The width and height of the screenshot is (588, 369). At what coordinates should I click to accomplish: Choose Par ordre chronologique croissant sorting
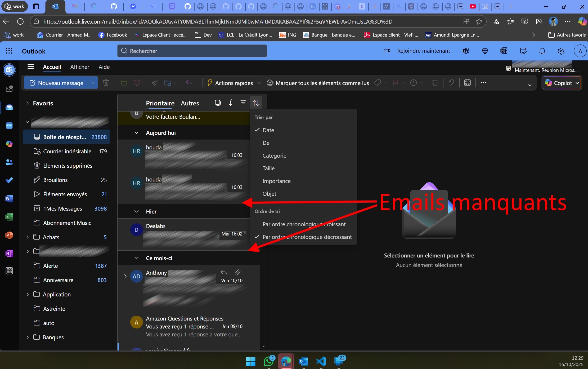304,224
